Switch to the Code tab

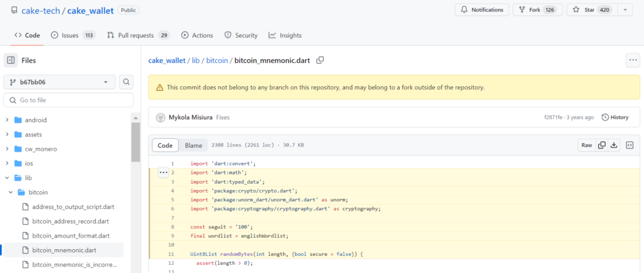(27, 35)
